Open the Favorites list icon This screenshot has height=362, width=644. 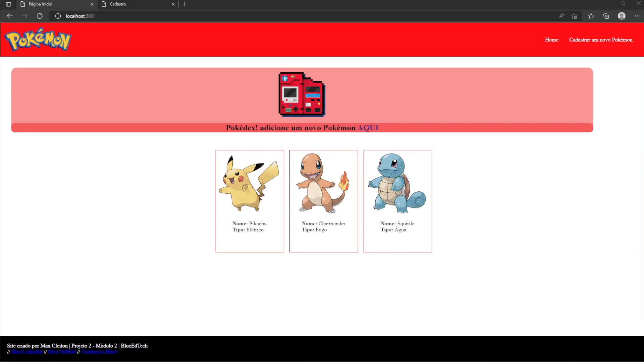(591, 16)
